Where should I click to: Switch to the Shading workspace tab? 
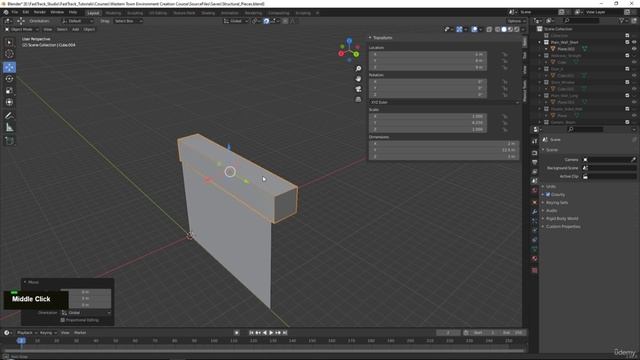[208, 13]
